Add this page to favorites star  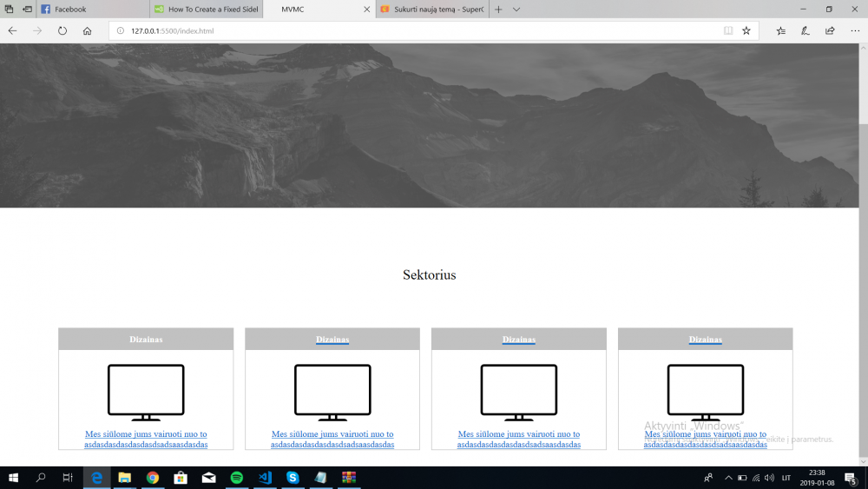(x=746, y=31)
